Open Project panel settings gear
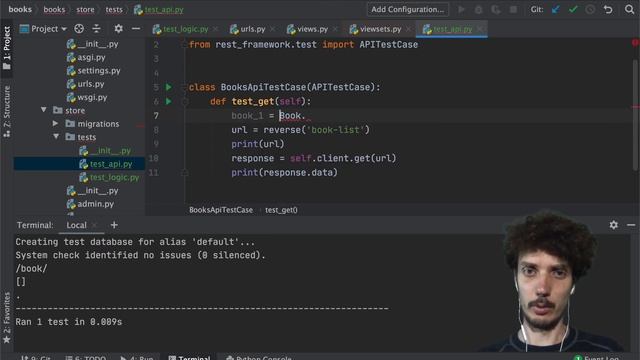This screenshot has width=640, height=360. tap(118, 29)
